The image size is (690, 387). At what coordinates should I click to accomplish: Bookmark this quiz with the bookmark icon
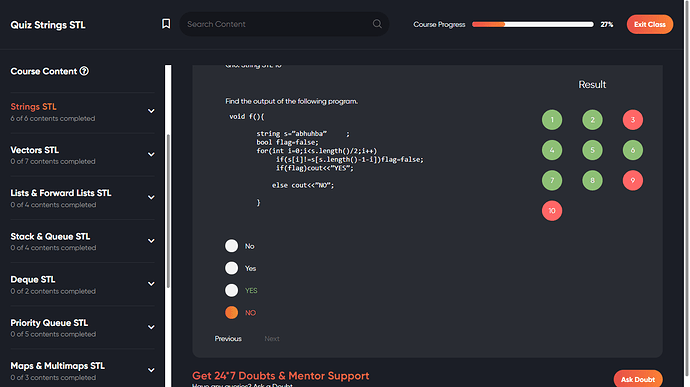(x=166, y=24)
